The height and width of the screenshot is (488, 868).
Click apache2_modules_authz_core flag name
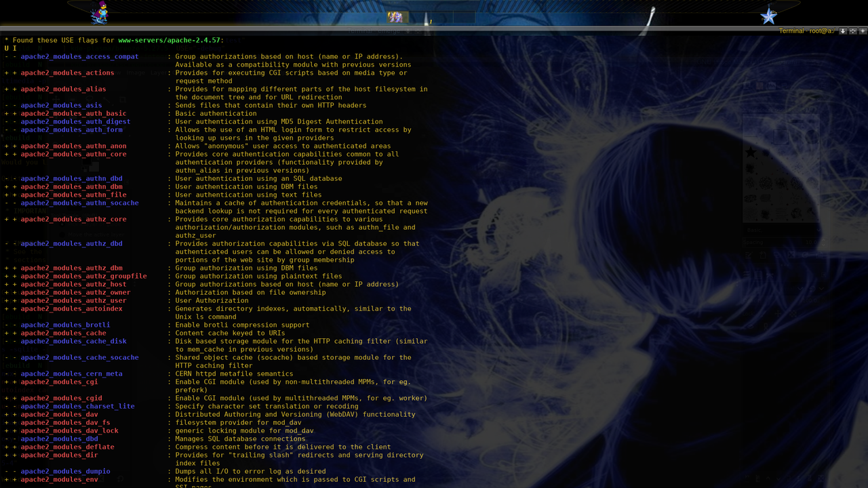pos(73,220)
